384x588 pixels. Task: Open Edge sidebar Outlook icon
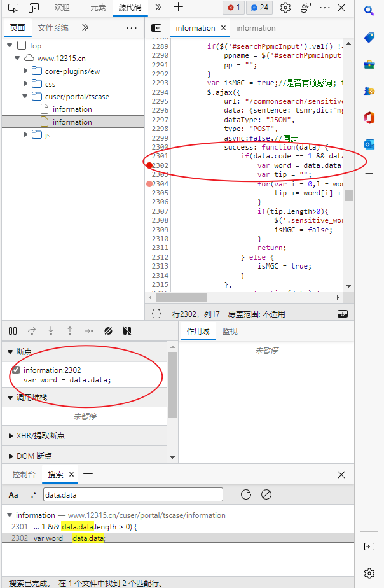point(369,144)
